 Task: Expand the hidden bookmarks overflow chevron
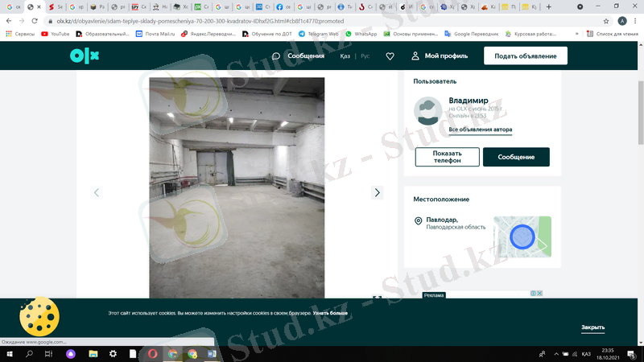click(x=578, y=35)
